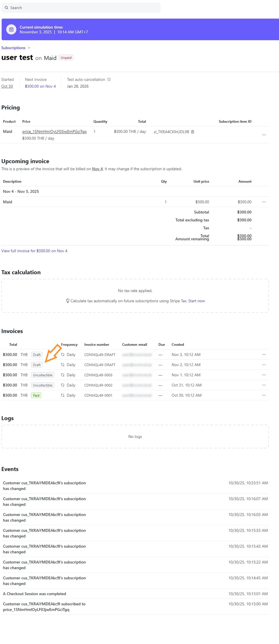
Task: Click the Oct 30 started date
Action: [x=7, y=86]
